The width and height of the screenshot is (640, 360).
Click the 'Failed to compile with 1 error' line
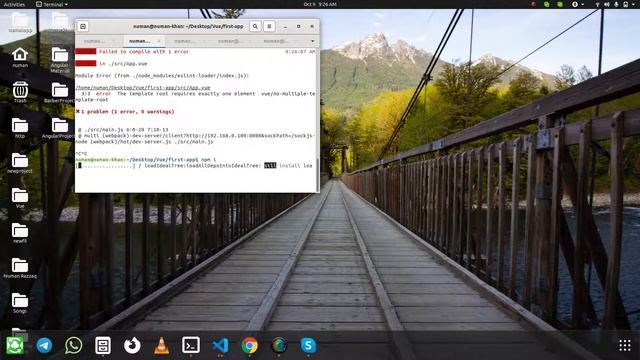tap(144, 52)
